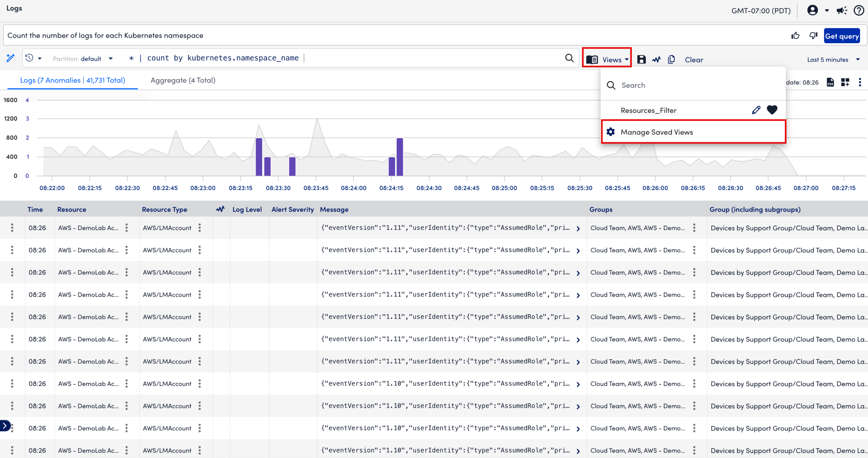Image resolution: width=868 pixels, height=458 pixels.
Task: Open row actions menu for first log row
Action: point(12,228)
